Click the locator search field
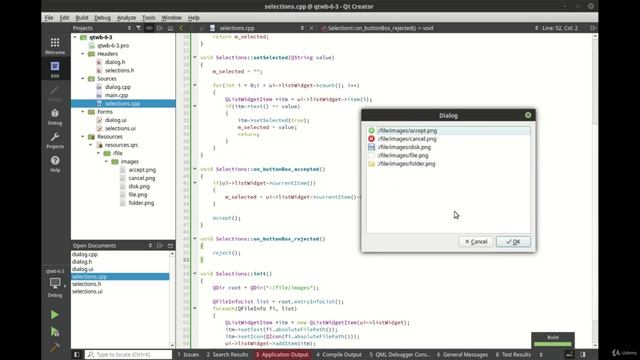 pyautogui.click(x=129, y=354)
